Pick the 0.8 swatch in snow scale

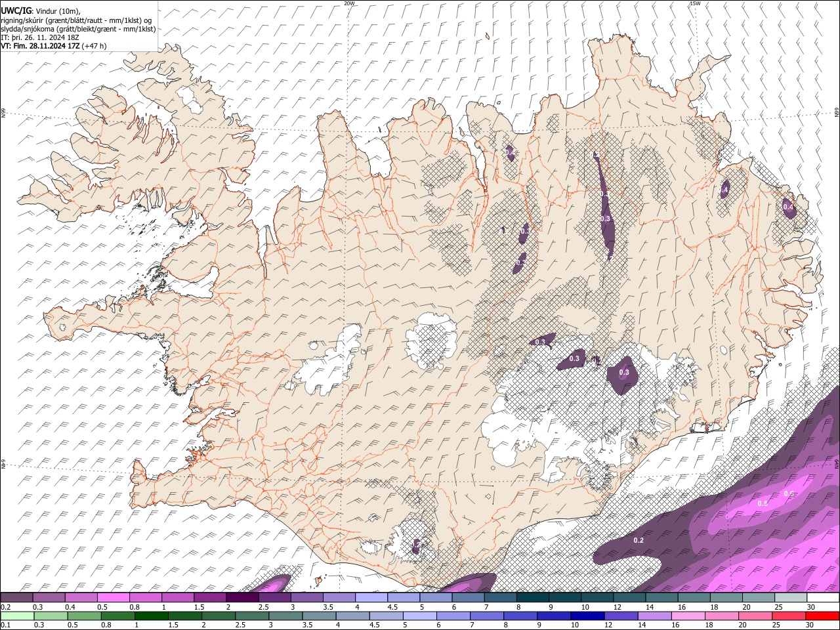point(146,598)
